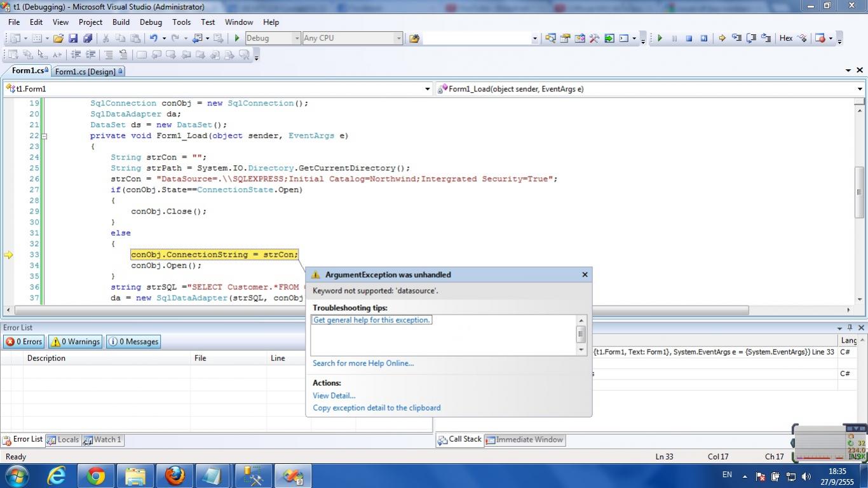
Task: Open the Toolbox icon
Action: (594, 38)
